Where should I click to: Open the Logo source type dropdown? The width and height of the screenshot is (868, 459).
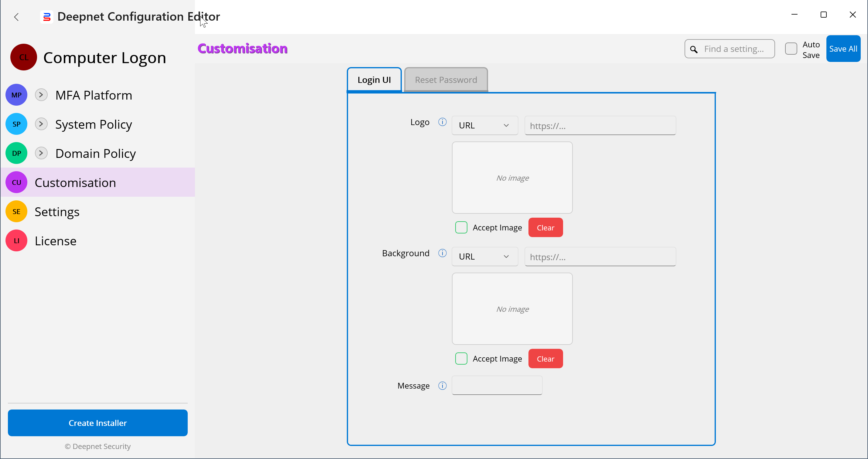click(484, 125)
